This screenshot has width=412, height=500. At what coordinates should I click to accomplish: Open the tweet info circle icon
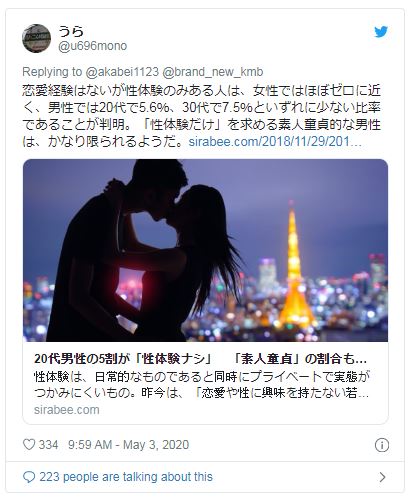[382, 445]
